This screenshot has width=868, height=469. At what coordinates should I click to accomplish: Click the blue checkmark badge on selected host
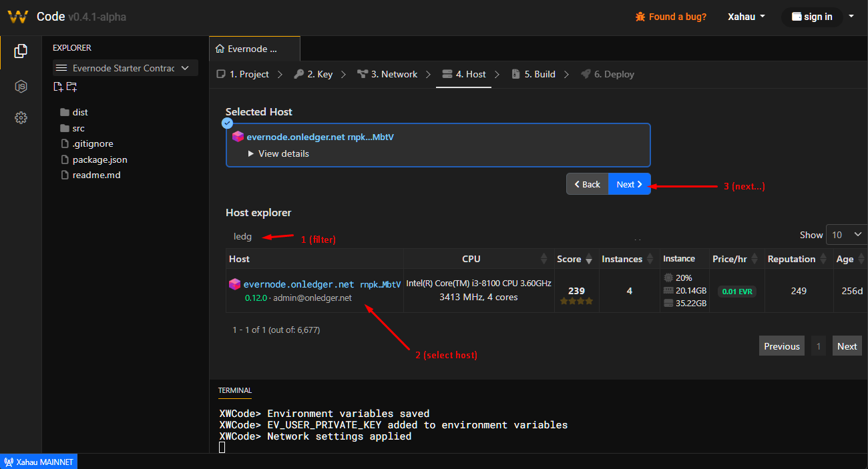point(227,123)
